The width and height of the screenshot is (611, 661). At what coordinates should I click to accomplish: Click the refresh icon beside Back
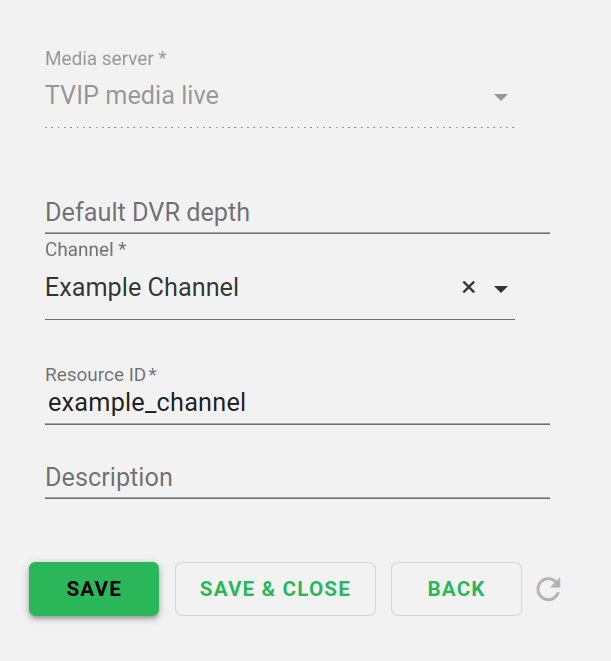pyautogui.click(x=548, y=589)
